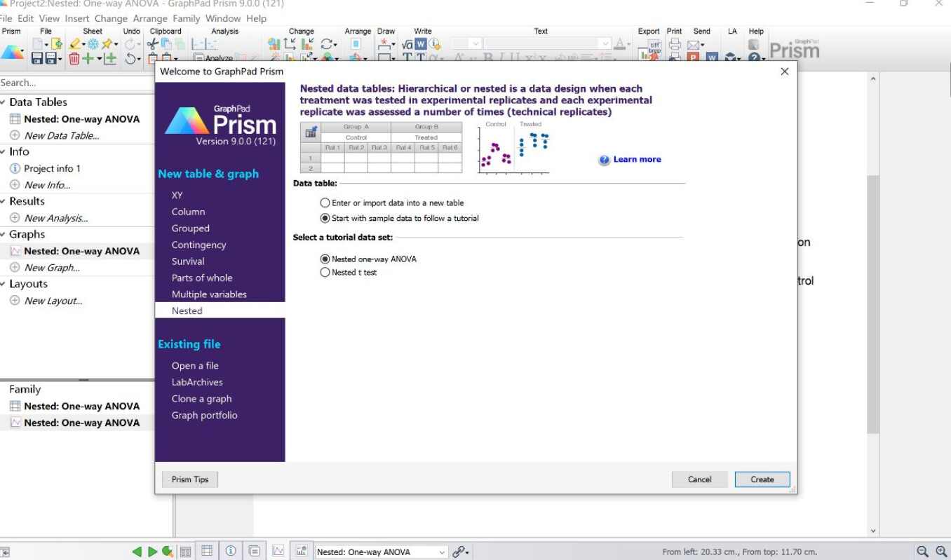Choose 'Start with sample data to follow a tutorial'
Image resolution: width=951 pixels, height=560 pixels.
point(323,217)
